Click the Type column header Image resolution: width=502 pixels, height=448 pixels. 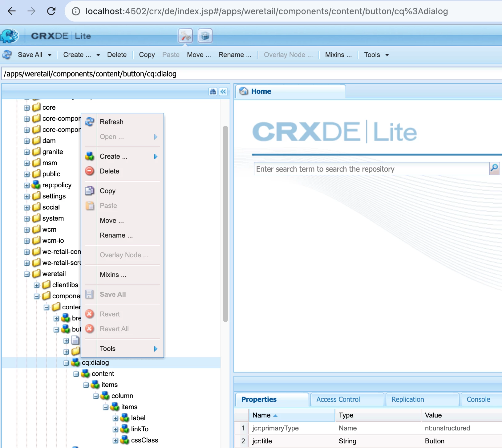(x=378, y=415)
